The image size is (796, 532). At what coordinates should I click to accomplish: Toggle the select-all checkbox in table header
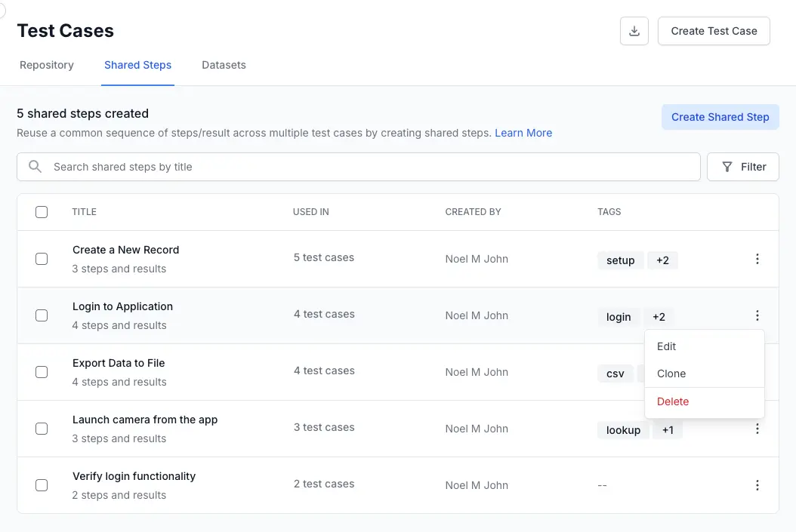coord(42,212)
